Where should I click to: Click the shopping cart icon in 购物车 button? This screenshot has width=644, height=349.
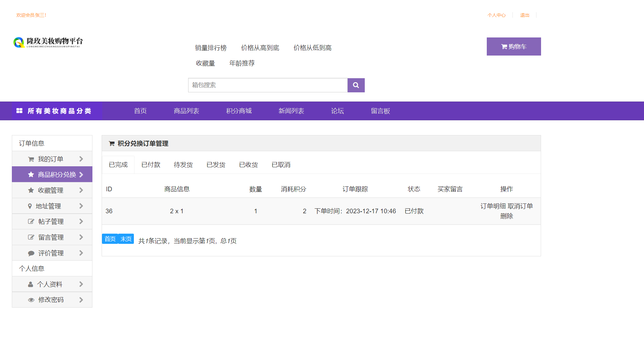[504, 47]
